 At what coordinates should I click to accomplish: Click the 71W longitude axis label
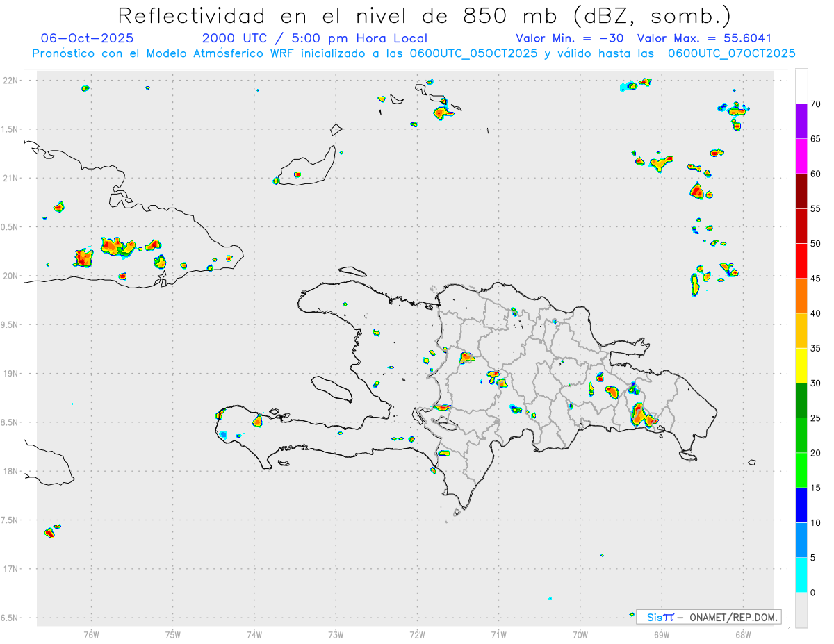pyautogui.click(x=498, y=634)
